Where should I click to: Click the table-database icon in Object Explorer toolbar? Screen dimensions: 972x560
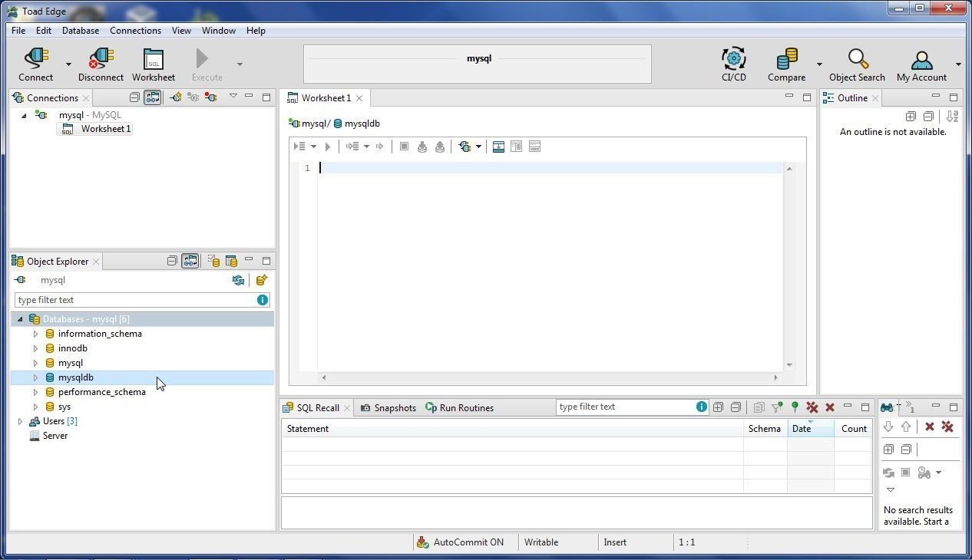point(231,261)
